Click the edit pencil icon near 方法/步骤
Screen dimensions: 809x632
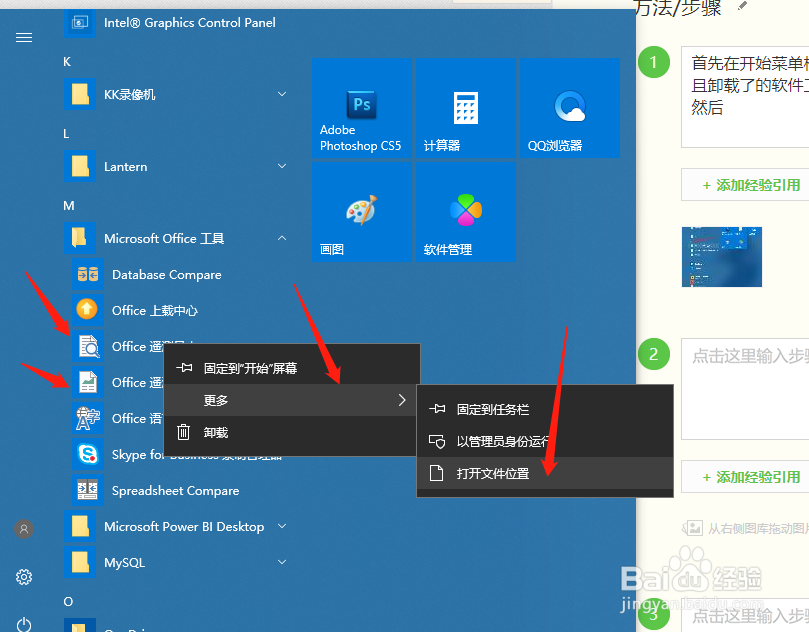[x=742, y=6]
